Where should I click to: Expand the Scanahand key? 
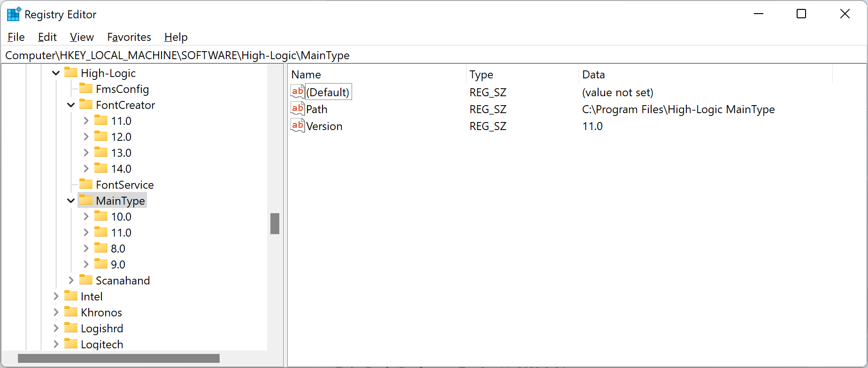pos(71,280)
